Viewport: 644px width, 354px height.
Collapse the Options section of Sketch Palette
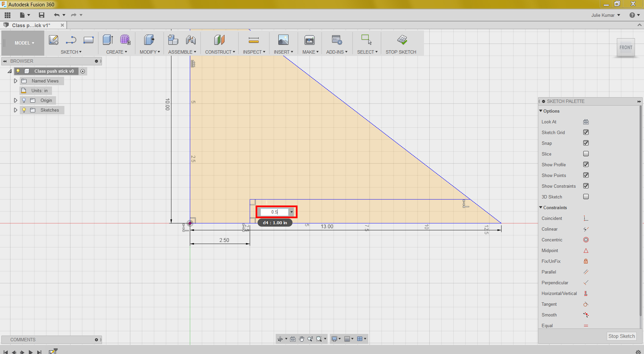click(x=541, y=111)
